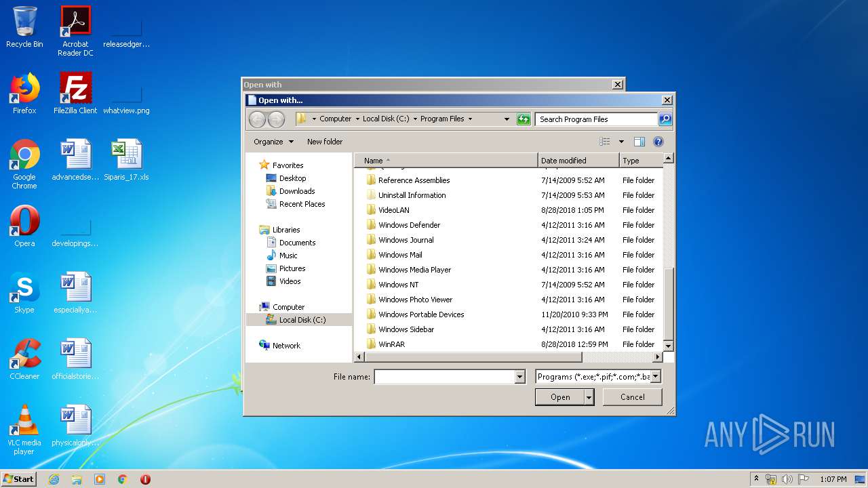Click the search magnifier icon
Viewport: 868px width, 488px height.
(x=665, y=119)
